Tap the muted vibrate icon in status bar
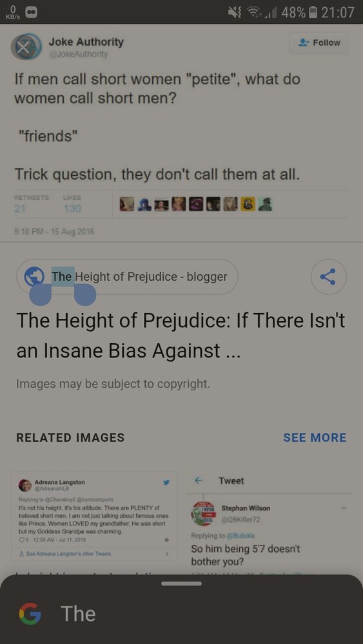Screen dimensions: 363x644 tap(234, 12)
